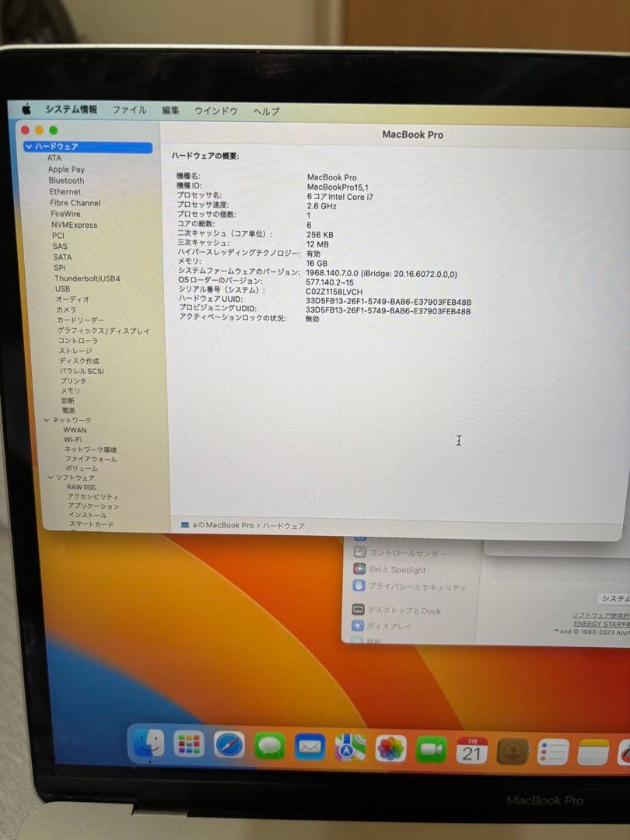The height and width of the screenshot is (840, 630).
Task: Open Launchpad from the Dock
Action: point(188,744)
